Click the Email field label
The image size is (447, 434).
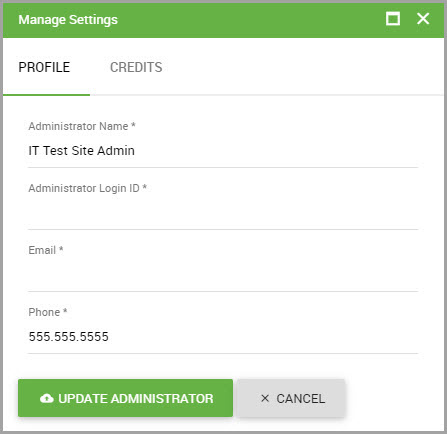[42, 250]
